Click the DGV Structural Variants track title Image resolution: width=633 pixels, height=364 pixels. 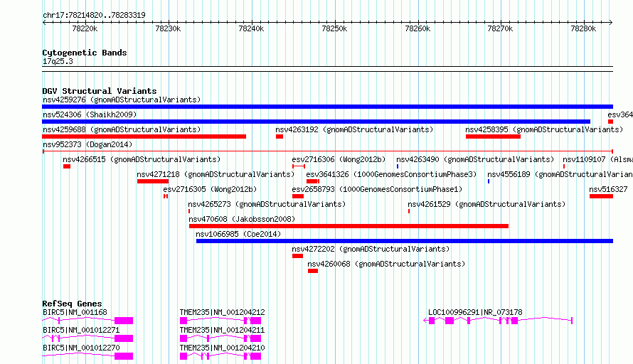pos(100,91)
